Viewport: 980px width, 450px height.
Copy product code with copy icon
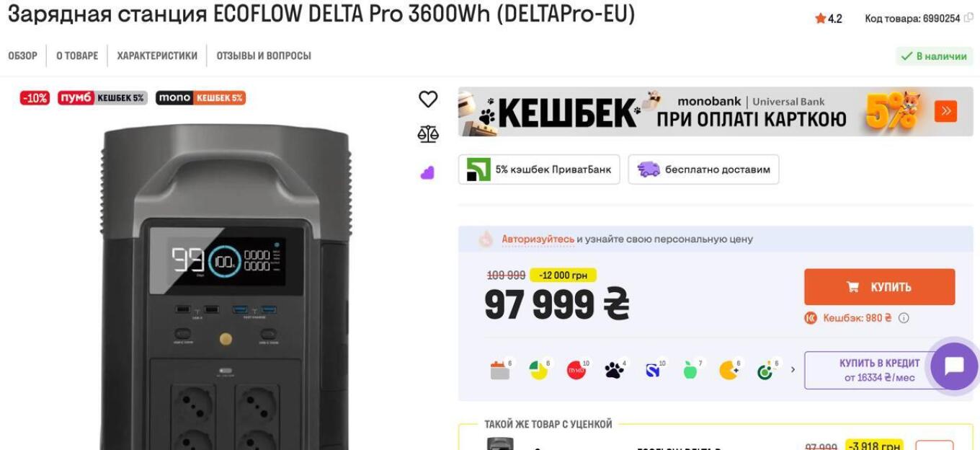point(968,18)
